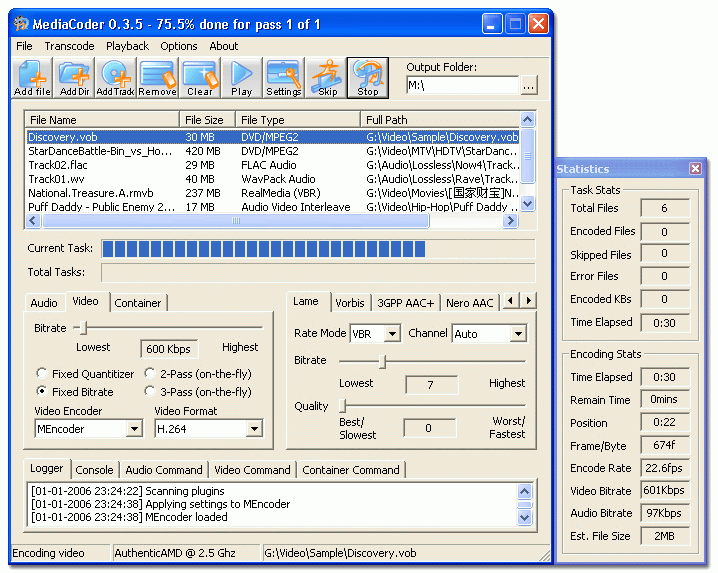Image resolution: width=718 pixels, height=573 pixels.
Task: Switch to the Container tab
Action: tap(137, 303)
